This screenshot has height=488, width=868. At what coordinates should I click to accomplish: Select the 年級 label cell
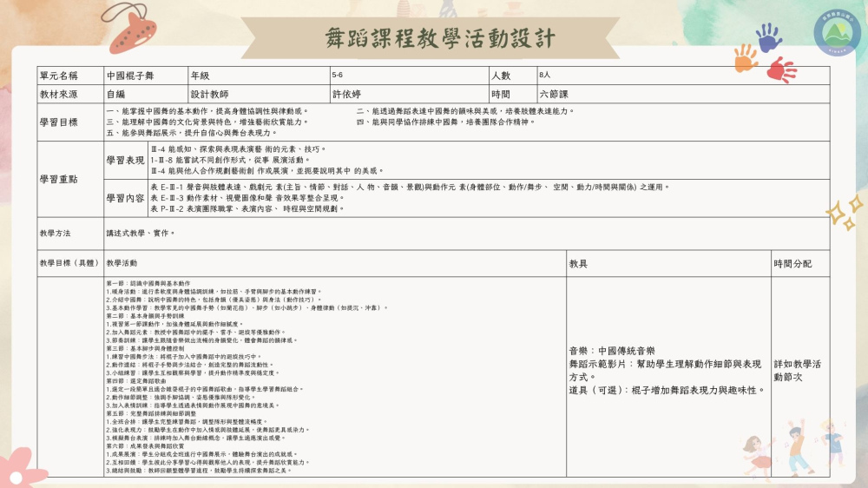[259, 76]
